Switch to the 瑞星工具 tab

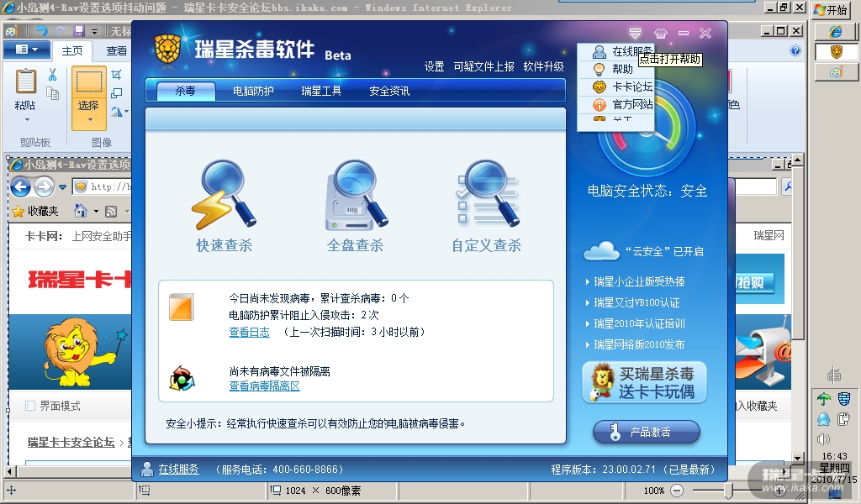click(x=321, y=91)
